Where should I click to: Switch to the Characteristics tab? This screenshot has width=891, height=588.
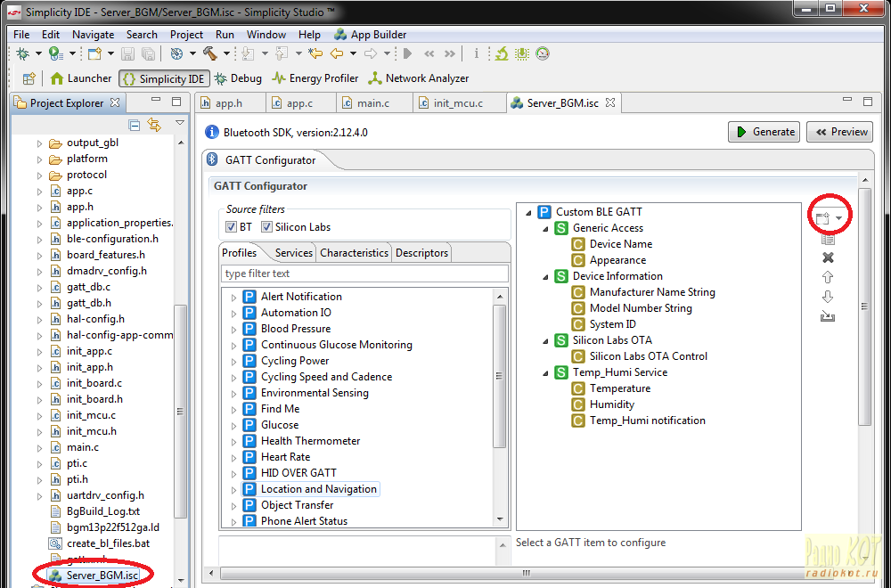354,253
